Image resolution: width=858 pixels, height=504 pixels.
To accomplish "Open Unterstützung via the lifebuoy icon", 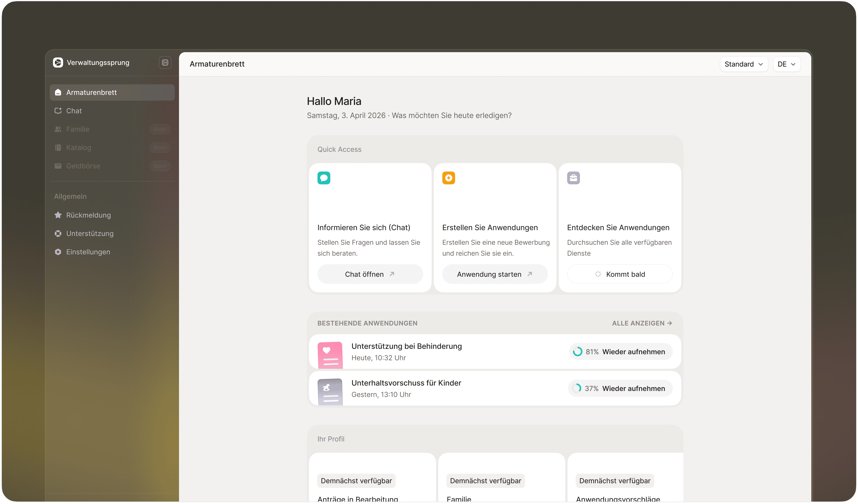I will pyautogui.click(x=58, y=234).
